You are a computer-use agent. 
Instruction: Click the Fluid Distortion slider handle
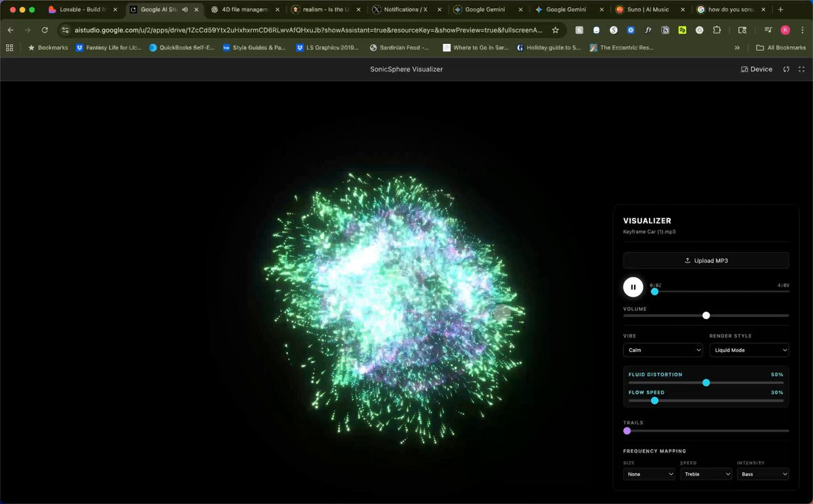pos(706,383)
